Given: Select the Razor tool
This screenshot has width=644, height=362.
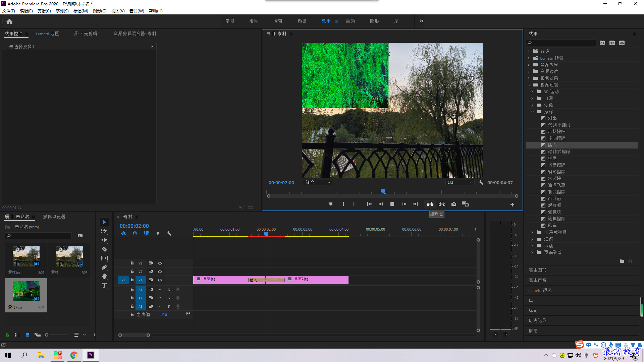Looking at the screenshot, I should [104, 249].
